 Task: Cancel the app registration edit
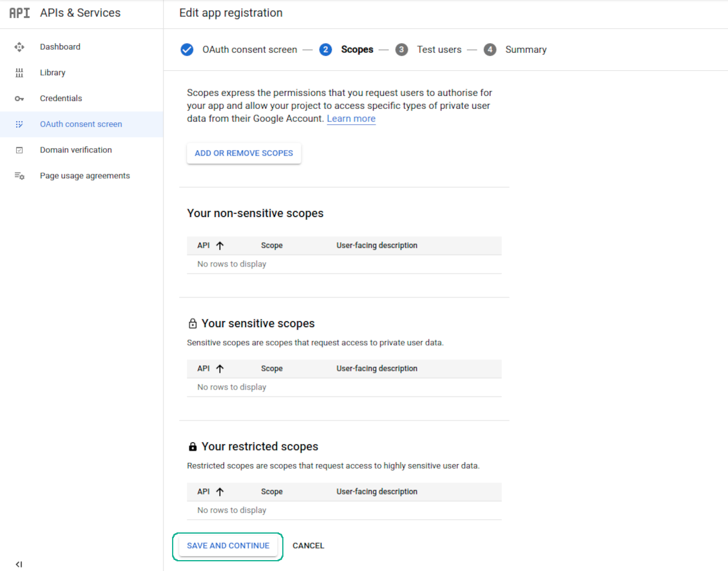tap(308, 546)
